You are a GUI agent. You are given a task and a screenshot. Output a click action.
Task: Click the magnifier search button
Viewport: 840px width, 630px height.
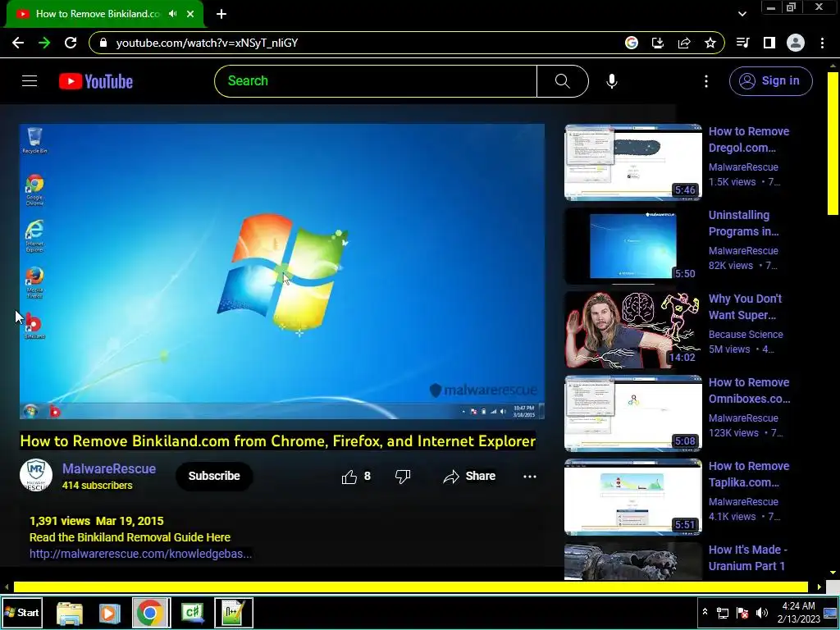tap(563, 81)
